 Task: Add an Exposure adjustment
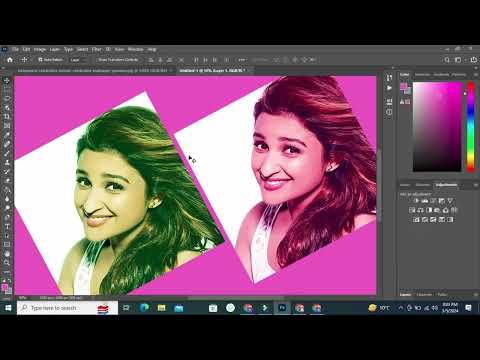442,201
